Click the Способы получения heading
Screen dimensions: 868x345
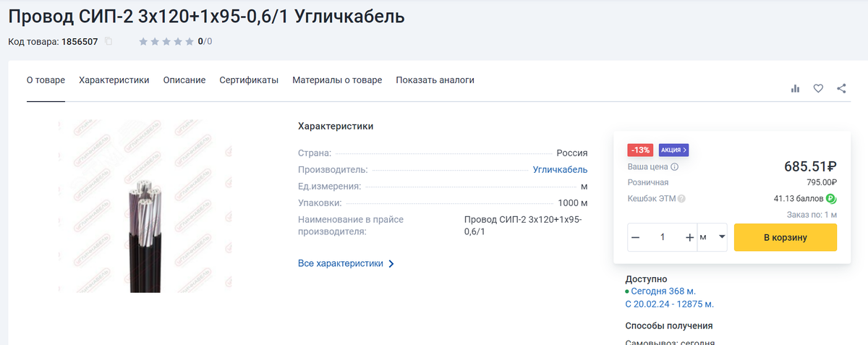669,326
